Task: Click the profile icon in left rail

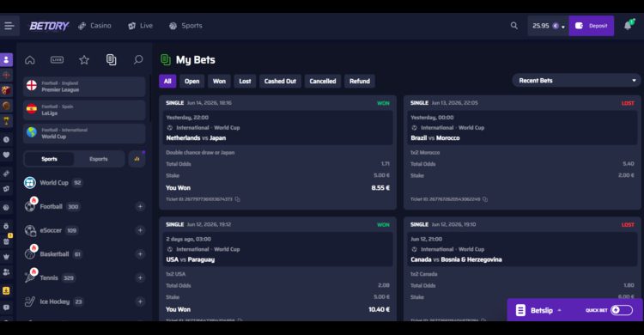Action: point(6,59)
